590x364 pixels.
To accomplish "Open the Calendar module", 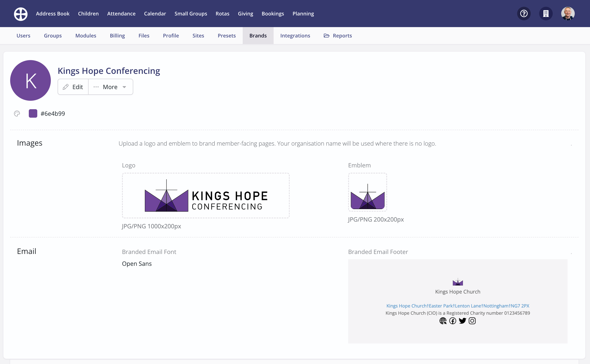I will pyautogui.click(x=155, y=14).
